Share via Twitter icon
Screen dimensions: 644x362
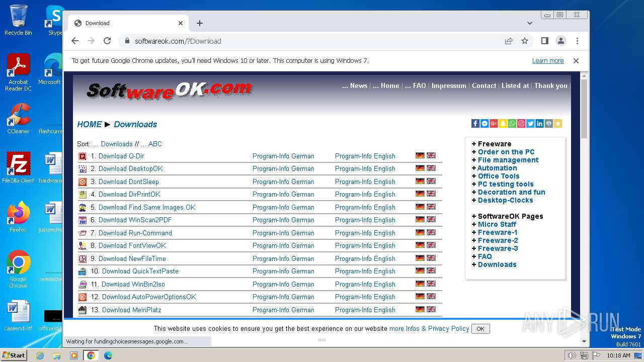pos(530,124)
